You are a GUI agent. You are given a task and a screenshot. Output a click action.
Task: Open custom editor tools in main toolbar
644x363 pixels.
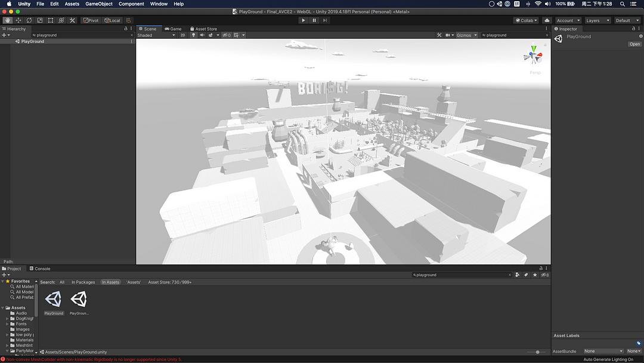(x=72, y=20)
